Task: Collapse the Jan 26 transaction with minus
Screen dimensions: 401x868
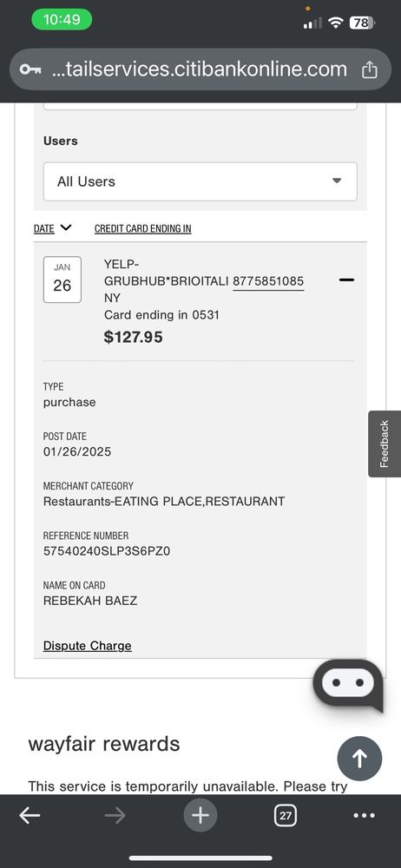Action: click(346, 280)
